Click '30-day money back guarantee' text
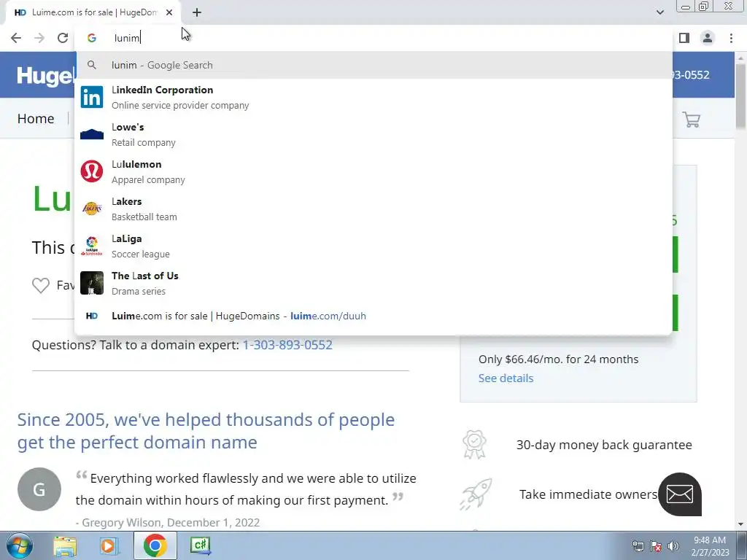The width and height of the screenshot is (747, 560). [604, 445]
